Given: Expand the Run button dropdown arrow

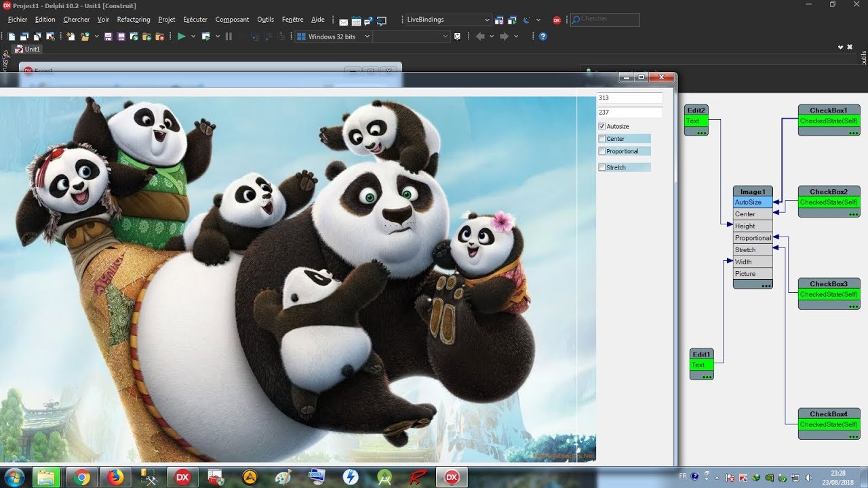Looking at the screenshot, I should click(193, 37).
